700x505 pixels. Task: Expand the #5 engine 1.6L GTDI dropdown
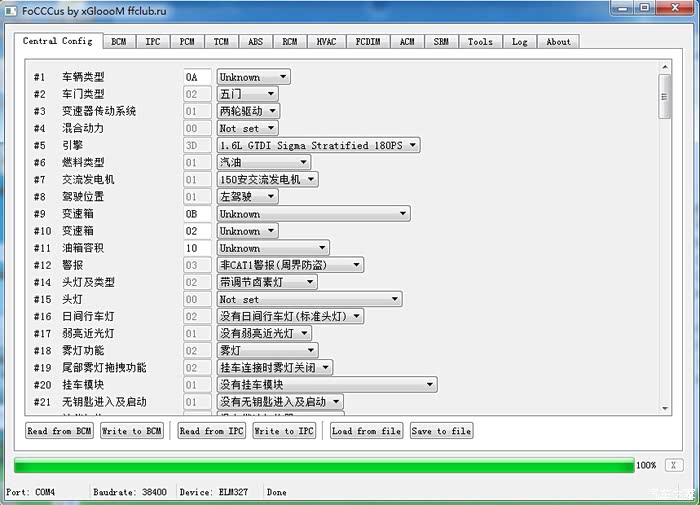(318, 145)
